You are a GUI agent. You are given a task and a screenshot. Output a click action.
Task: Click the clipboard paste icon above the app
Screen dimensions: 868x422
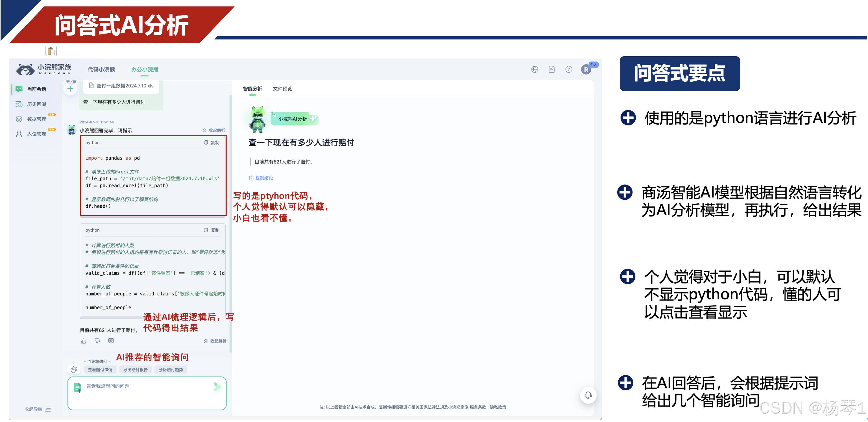(51, 51)
